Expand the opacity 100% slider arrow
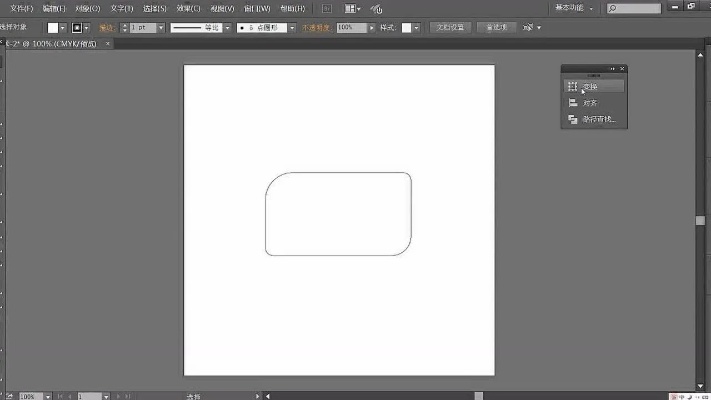The width and height of the screenshot is (711, 400). (372, 28)
